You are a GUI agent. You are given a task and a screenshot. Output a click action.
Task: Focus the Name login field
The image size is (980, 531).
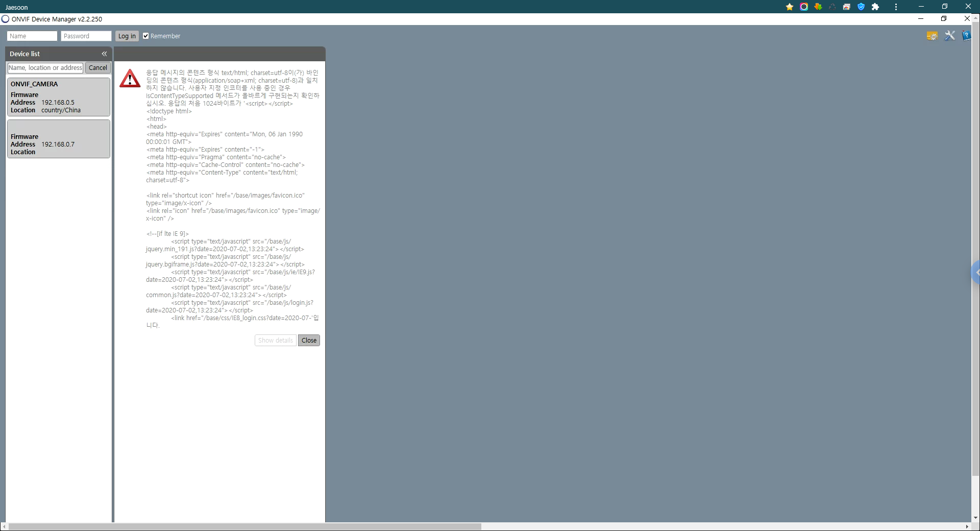32,36
